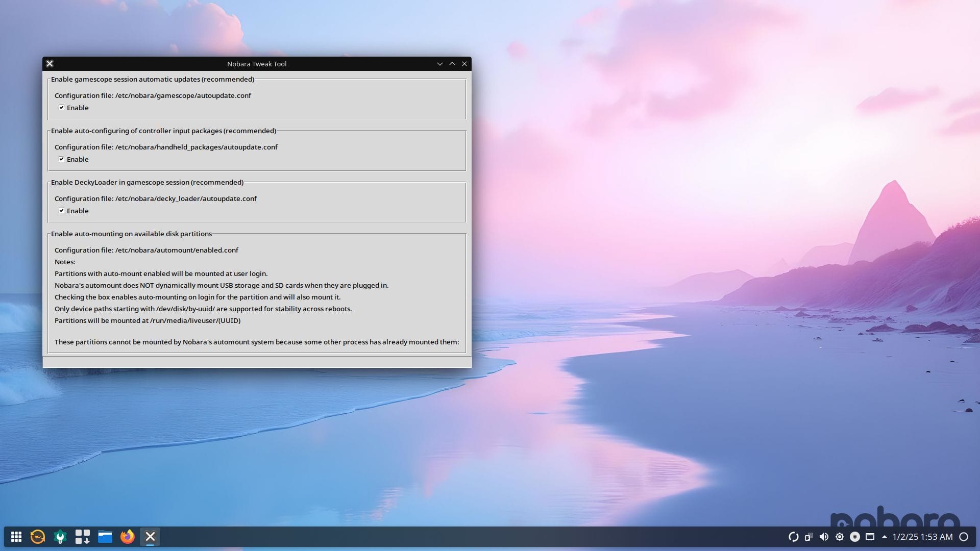Open Firefox from the taskbar

point(127,537)
